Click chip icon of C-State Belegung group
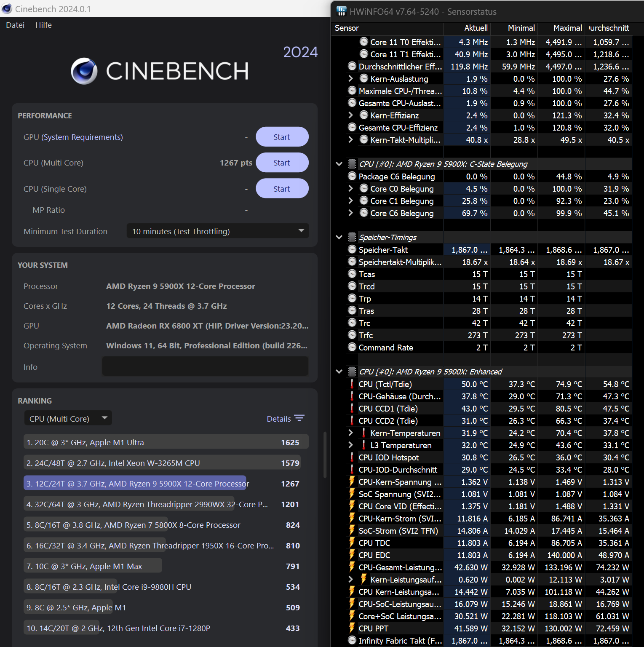The image size is (644, 647). [352, 164]
